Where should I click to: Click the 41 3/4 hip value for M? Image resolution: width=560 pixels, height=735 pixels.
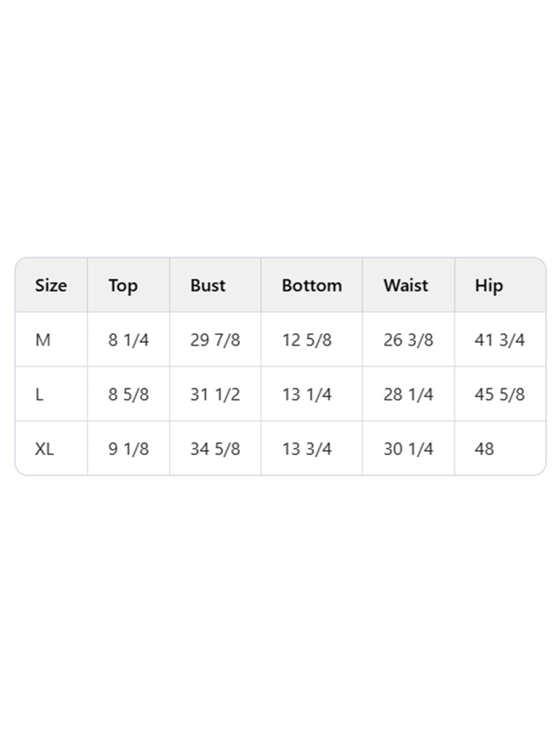pos(500,340)
